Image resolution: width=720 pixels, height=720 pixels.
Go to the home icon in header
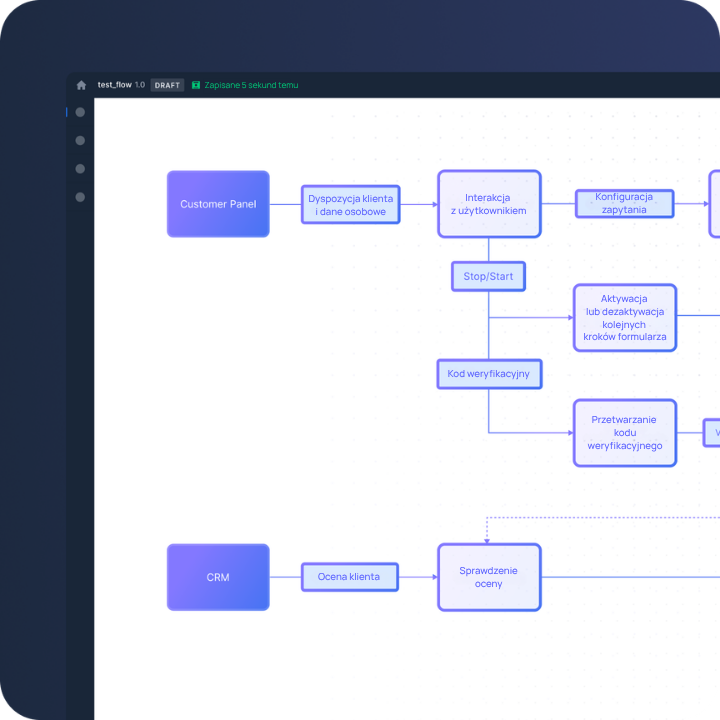[x=81, y=85]
